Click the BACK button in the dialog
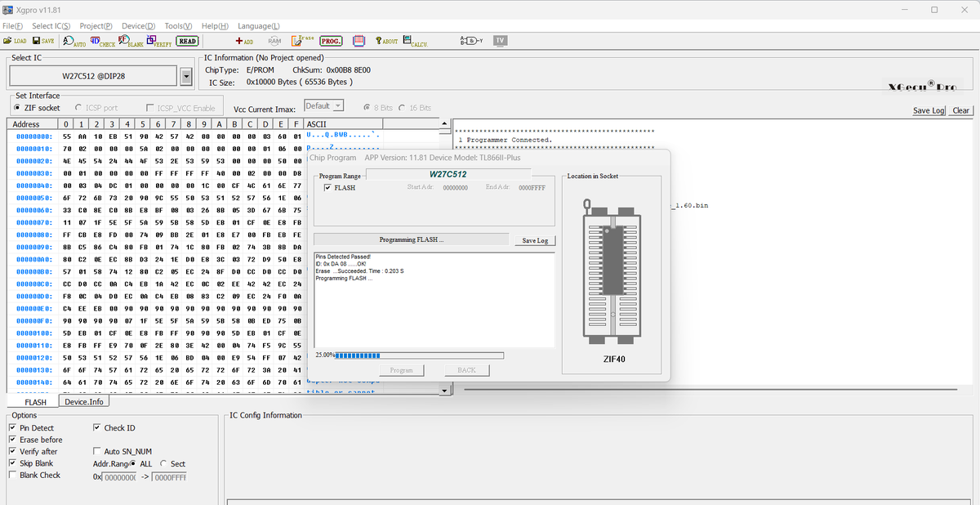 pyautogui.click(x=466, y=370)
